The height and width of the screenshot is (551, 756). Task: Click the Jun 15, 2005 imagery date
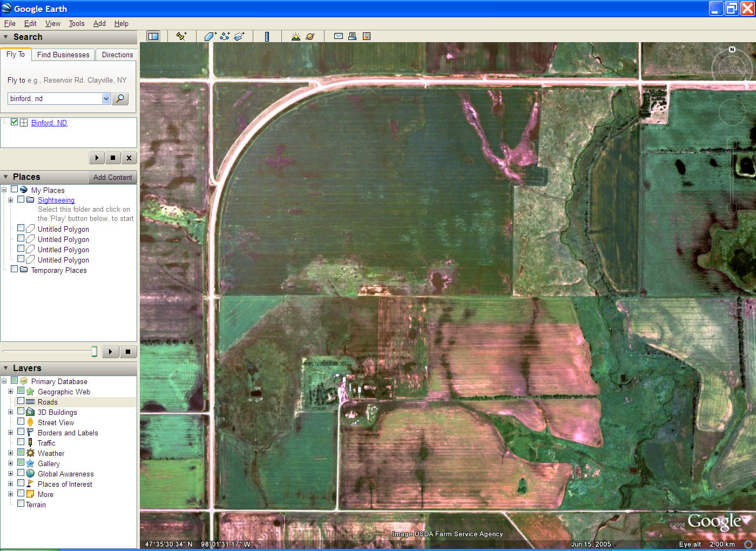[x=591, y=544]
